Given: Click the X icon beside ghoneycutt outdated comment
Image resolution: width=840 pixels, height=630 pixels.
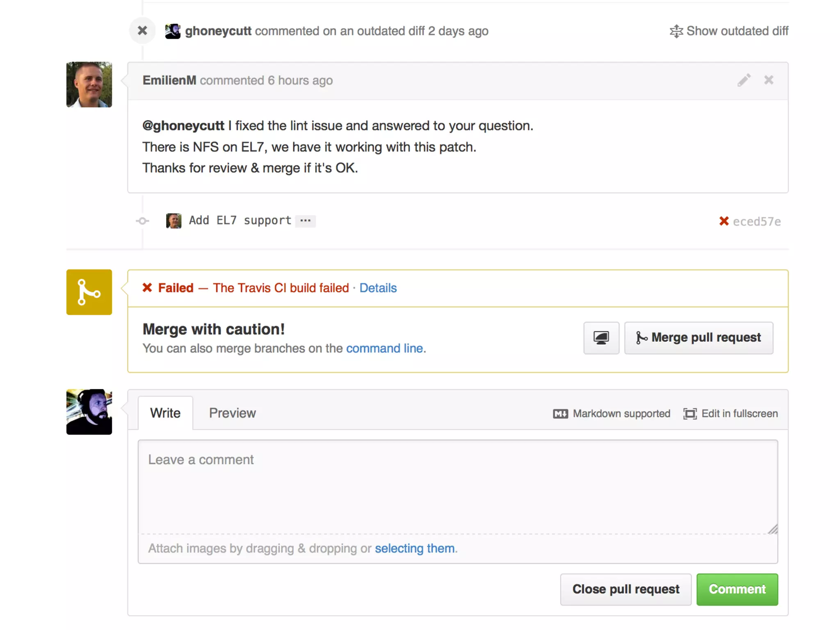Looking at the screenshot, I should [142, 30].
